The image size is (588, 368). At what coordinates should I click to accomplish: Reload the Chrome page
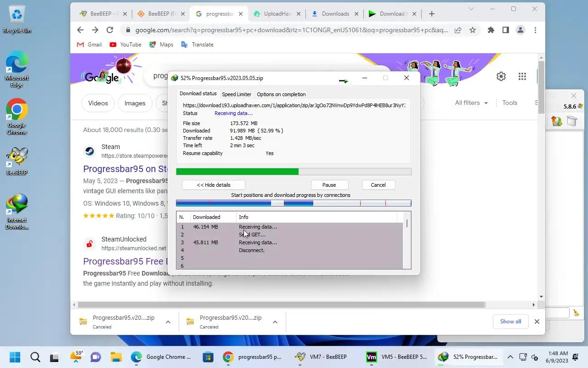[110, 30]
